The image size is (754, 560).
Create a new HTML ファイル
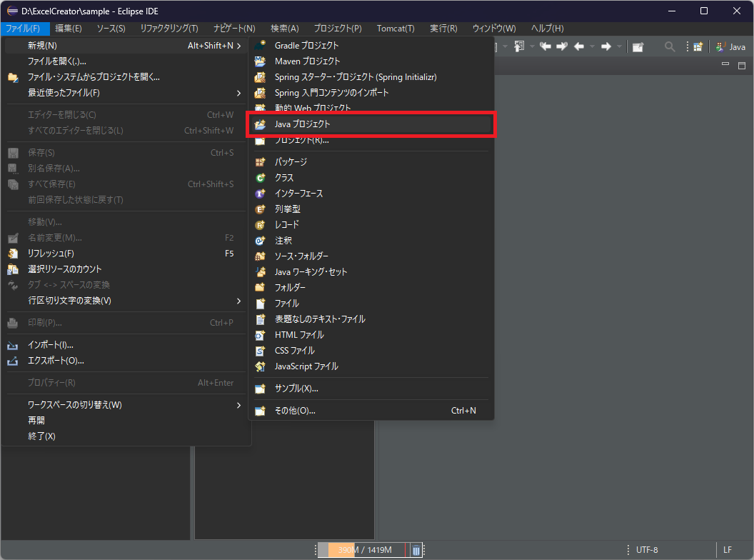coord(371,335)
